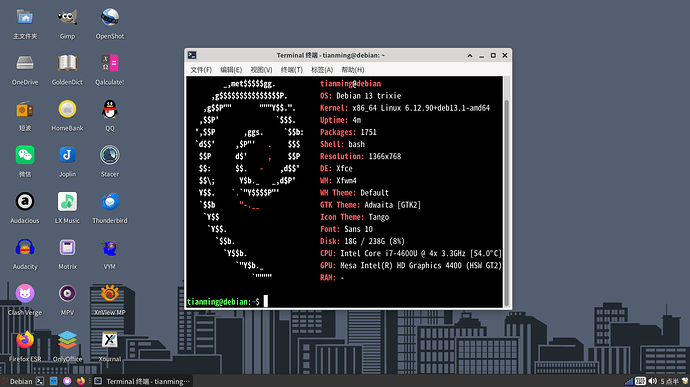Click the 'Shell: bash' line

[342, 144]
